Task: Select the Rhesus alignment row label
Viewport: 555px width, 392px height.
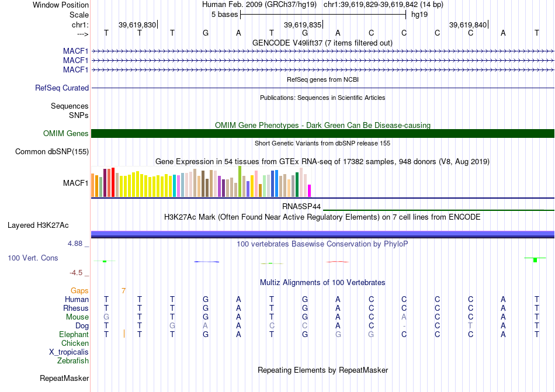Action: pos(76,308)
